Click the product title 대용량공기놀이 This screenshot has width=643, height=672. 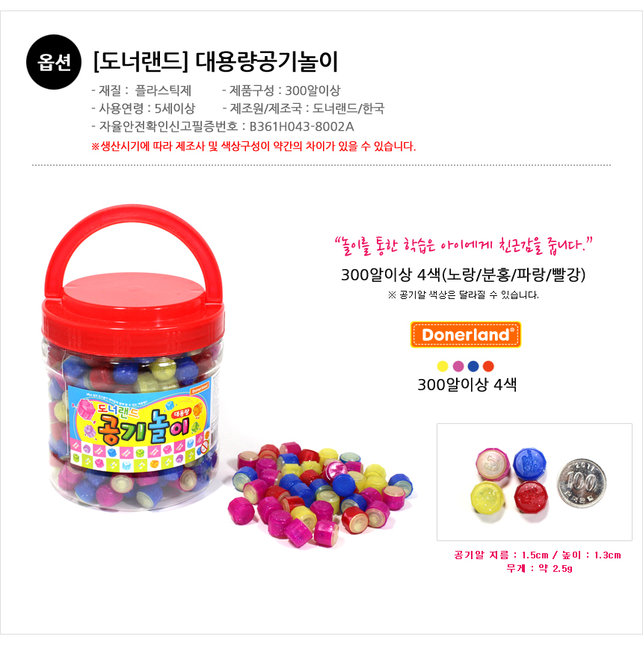[x=267, y=62]
